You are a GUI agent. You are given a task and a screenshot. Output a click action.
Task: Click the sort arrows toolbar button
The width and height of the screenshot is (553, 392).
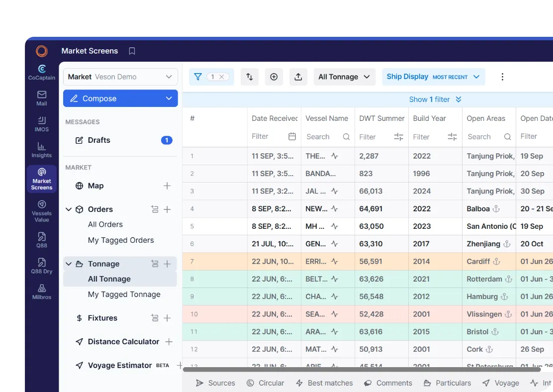(x=249, y=77)
